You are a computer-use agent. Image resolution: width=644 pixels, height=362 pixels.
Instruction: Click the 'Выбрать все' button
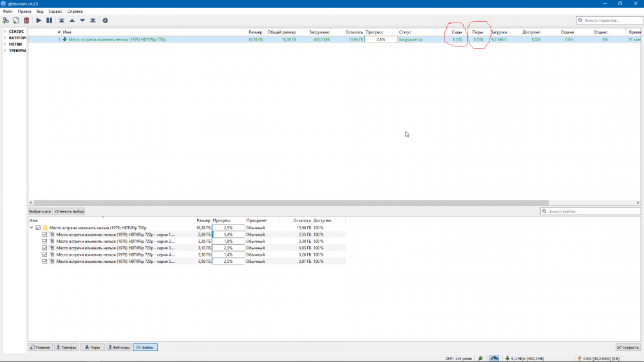40,211
